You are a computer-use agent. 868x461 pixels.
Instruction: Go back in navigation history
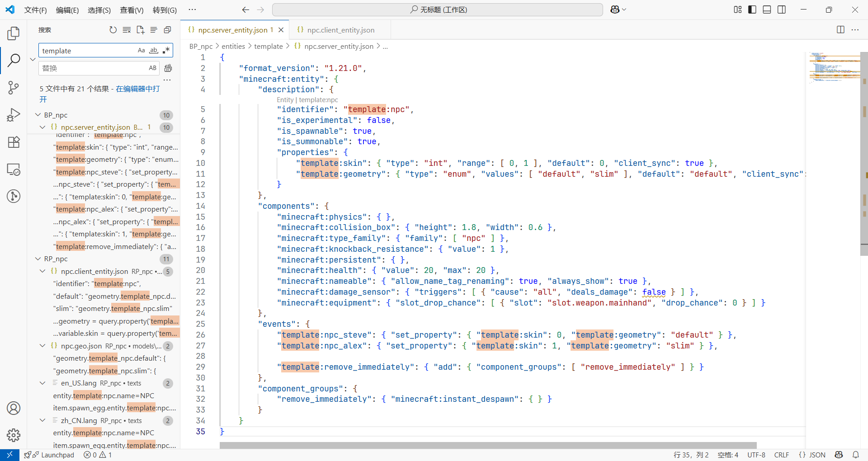coord(245,9)
